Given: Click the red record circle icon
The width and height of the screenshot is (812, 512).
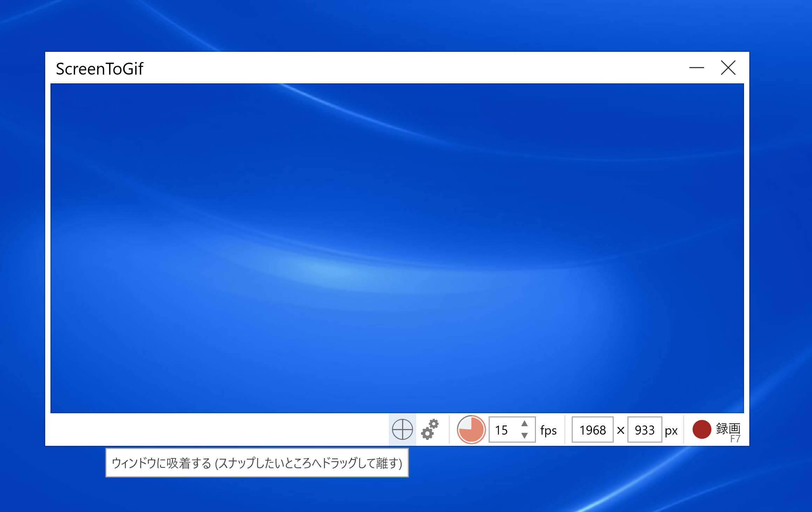Looking at the screenshot, I should (x=702, y=430).
